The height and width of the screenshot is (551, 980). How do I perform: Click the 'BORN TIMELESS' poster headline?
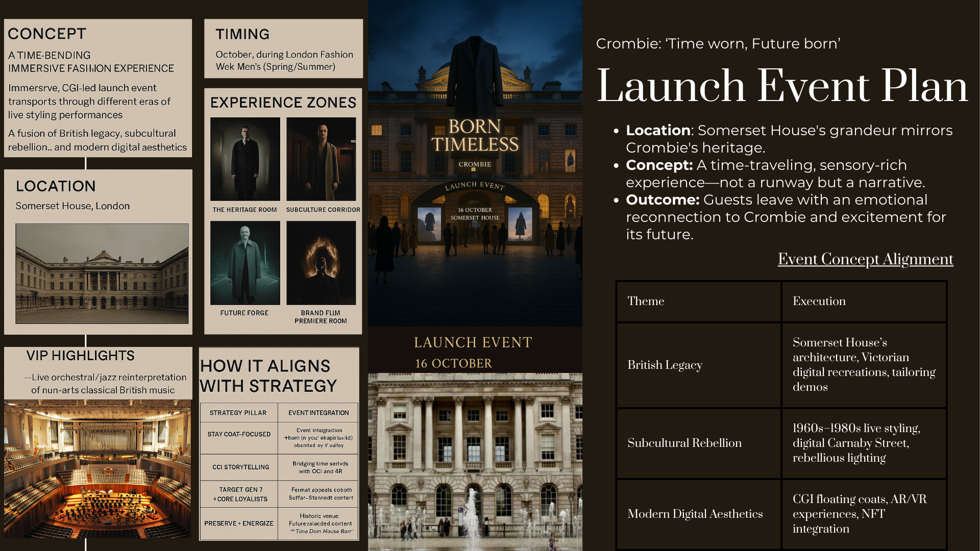tap(475, 135)
